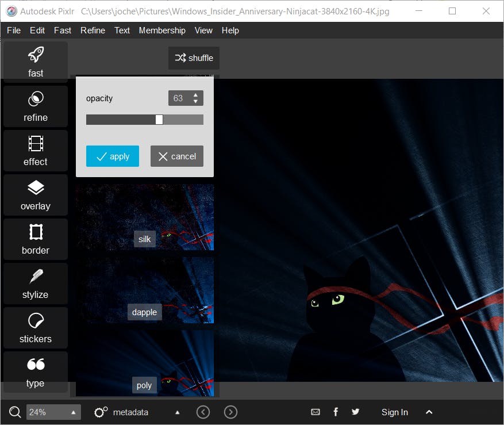Click right end of opacity slider track
This screenshot has width=504, height=425.
coord(202,120)
